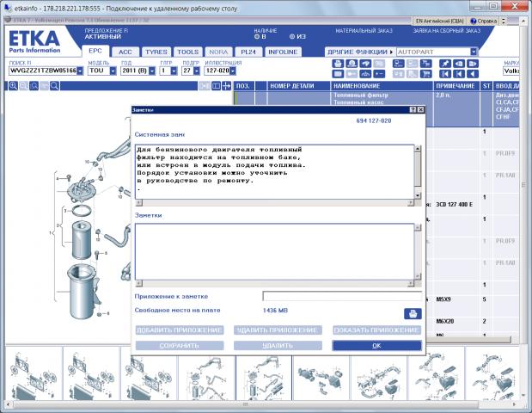Click the zoom-in magnifier with plus sign
Image resolution: width=532 pixels, height=413 pixels.
(13, 86)
